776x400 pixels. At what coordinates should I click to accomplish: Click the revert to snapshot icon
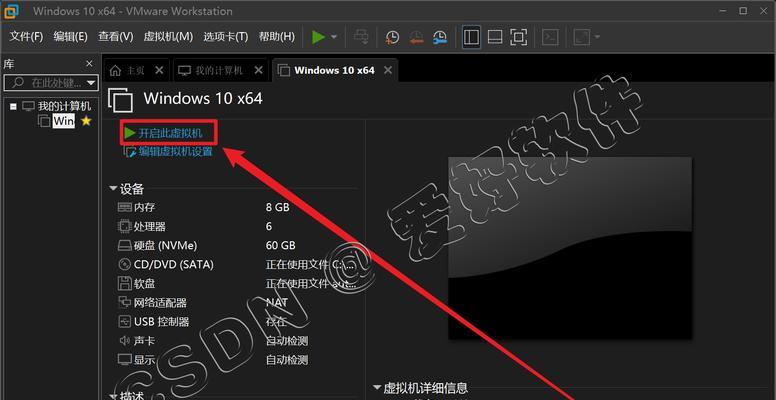tap(416, 37)
